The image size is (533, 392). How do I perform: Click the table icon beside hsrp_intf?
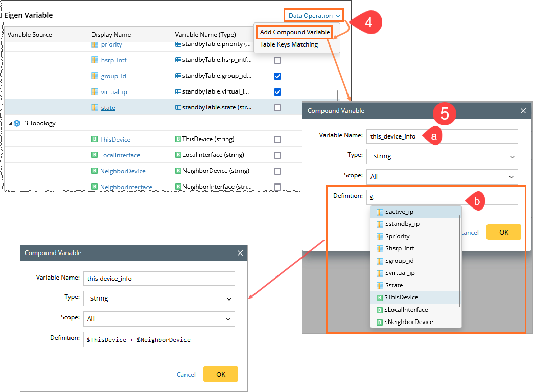point(95,60)
